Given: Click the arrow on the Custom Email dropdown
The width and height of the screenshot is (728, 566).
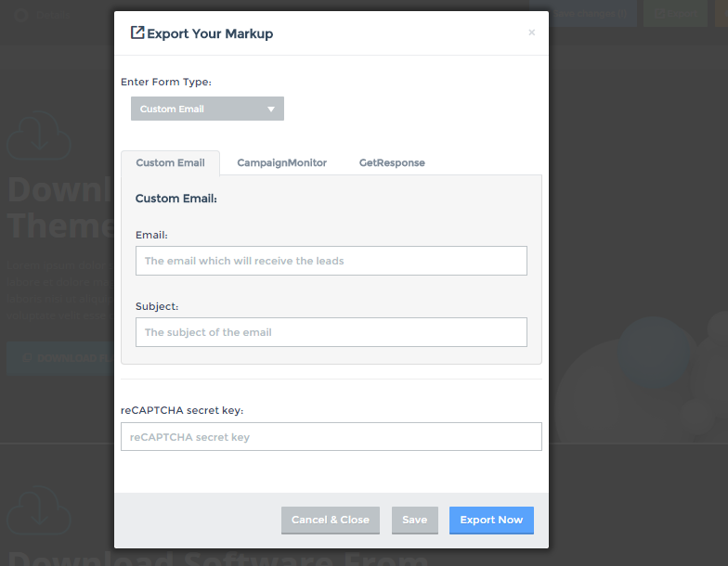Looking at the screenshot, I should (271, 109).
